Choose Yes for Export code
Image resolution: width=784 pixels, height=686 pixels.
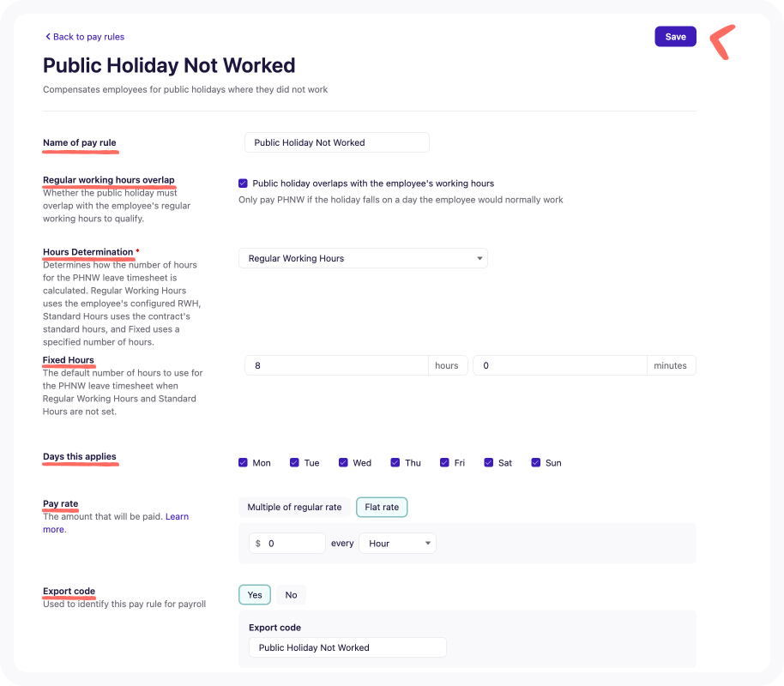tap(255, 595)
